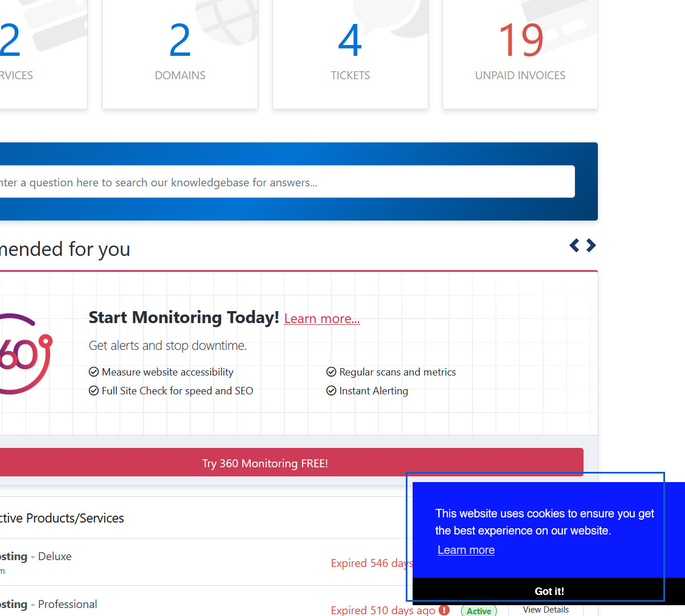The height and width of the screenshot is (616, 685).
Task: Click the checkmark beside Regular scans and metrics
Action: pyautogui.click(x=331, y=372)
